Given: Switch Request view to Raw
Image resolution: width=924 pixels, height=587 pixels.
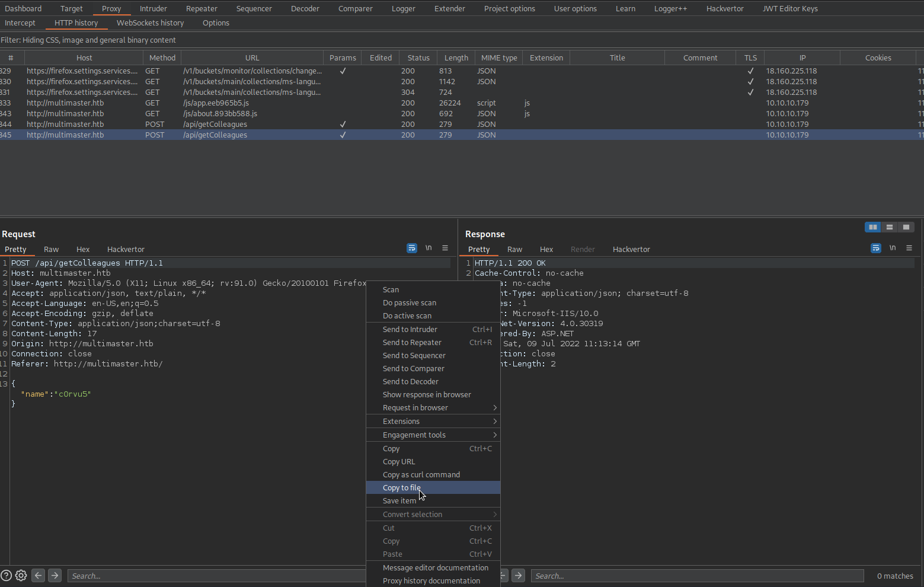Looking at the screenshot, I should (52, 249).
